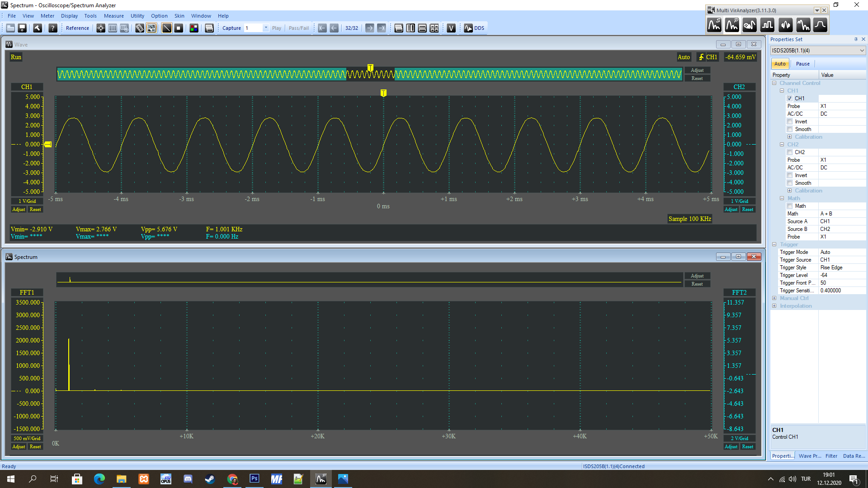Collapse the Channel Control section
The height and width of the screenshot is (488, 868).
[x=774, y=83]
